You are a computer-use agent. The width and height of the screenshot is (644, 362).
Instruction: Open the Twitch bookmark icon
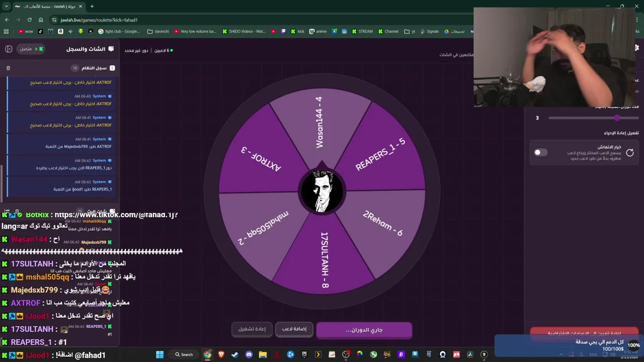[283, 31]
